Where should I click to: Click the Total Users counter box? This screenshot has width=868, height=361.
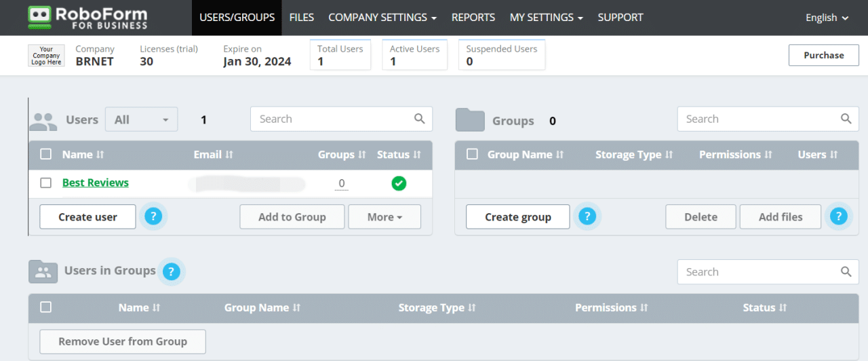pyautogui.click(x=340, y=55)
